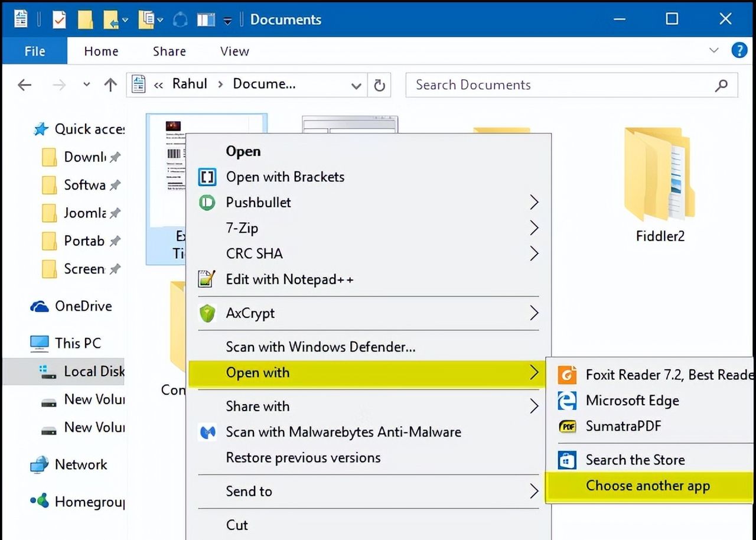Click the Foxit Reader icon in submenu

567,375
